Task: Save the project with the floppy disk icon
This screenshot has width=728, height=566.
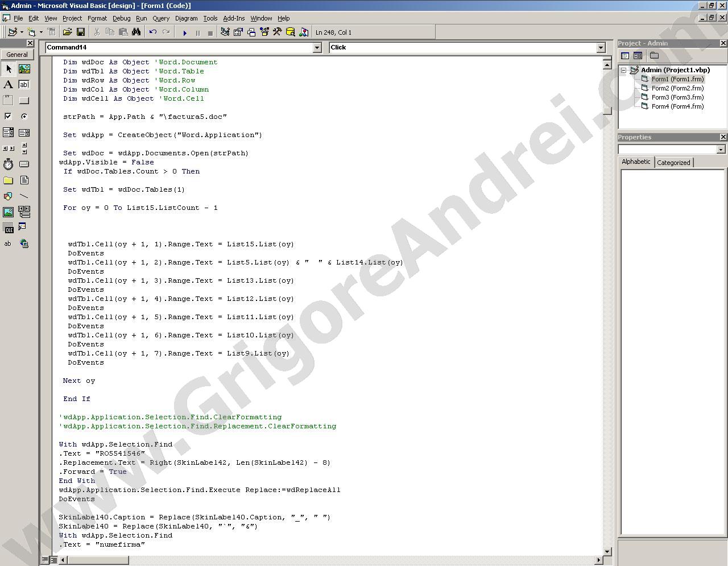Action: [x=81, y=32]
